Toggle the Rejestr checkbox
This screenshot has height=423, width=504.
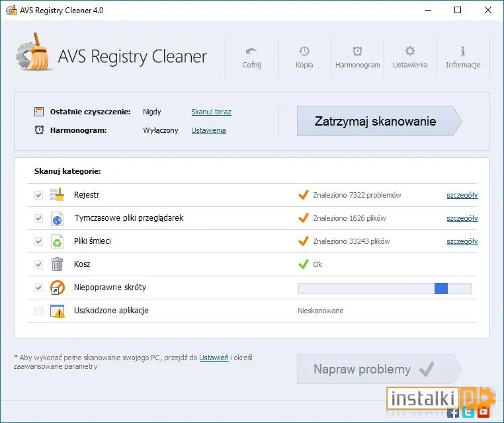38,195
